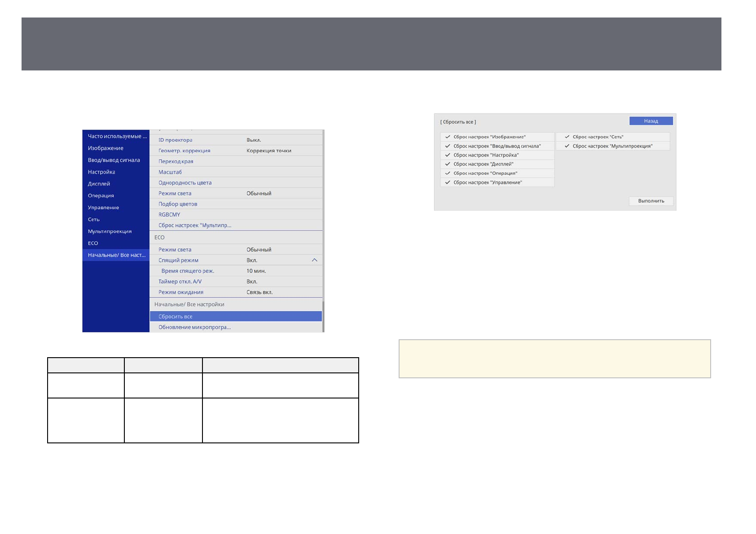Image resolution: width=756 pixels, height=534 pixels.
Task: Open the Изображение menu category
Action: point(105,148)
